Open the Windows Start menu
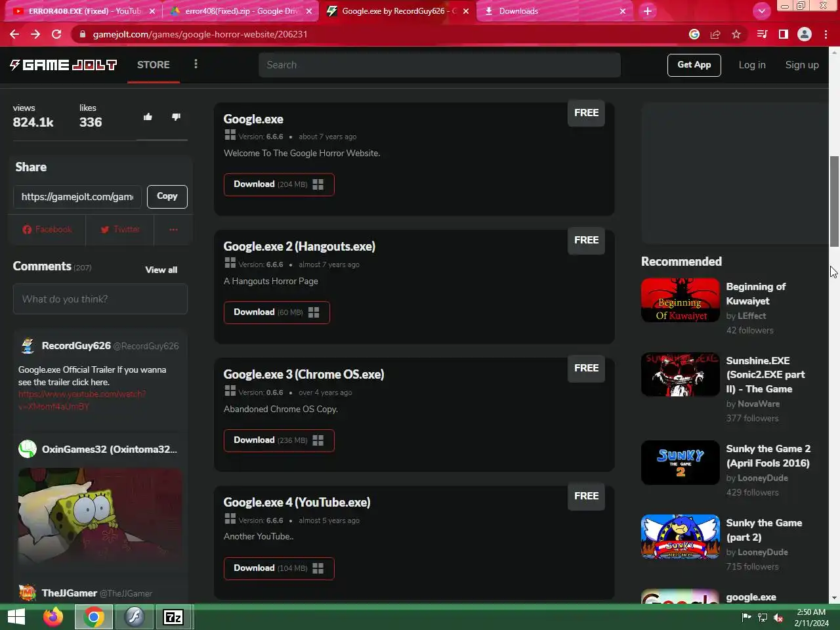Image resolution: width=840 pixels, height=630 pixels. (x=16, y=617)
